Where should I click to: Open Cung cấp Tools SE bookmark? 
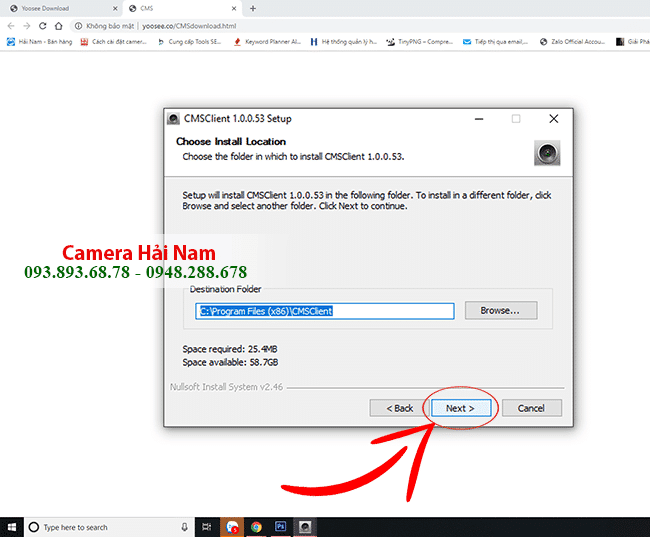pos(189,41)
